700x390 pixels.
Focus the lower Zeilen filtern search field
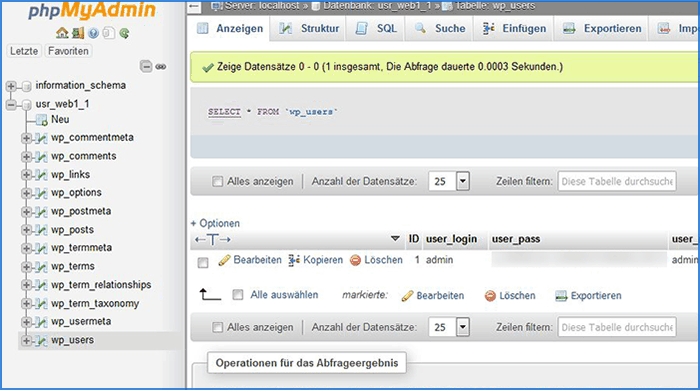pyautogui.click(x=617, y=327)
